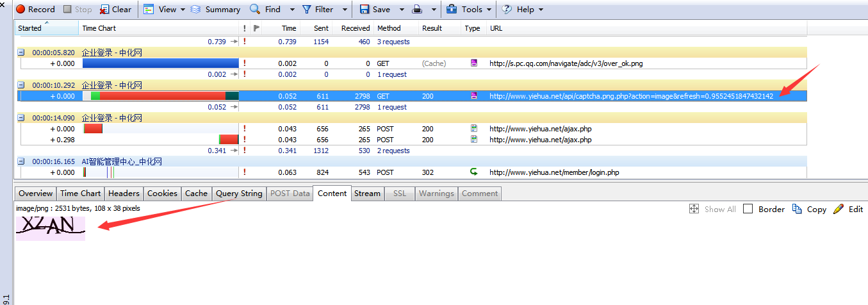This screenshot has width=868, height=305.
Task: Click the Edit pencil icon
Action: (x=839, y=210)
